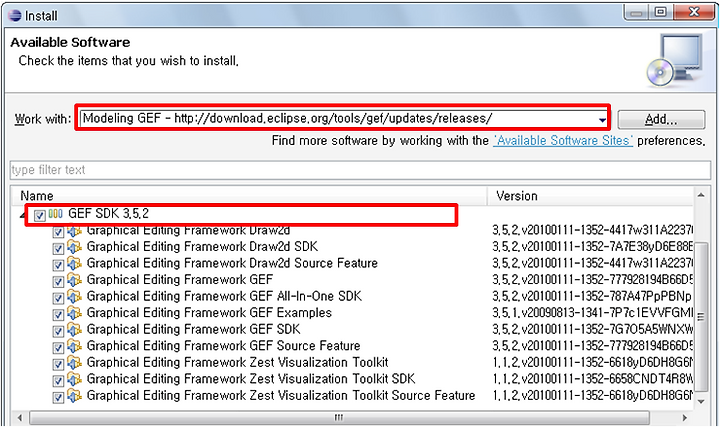Sort by the Version column header
This screenshot has width=720, height=427.
tap(590, 196)
